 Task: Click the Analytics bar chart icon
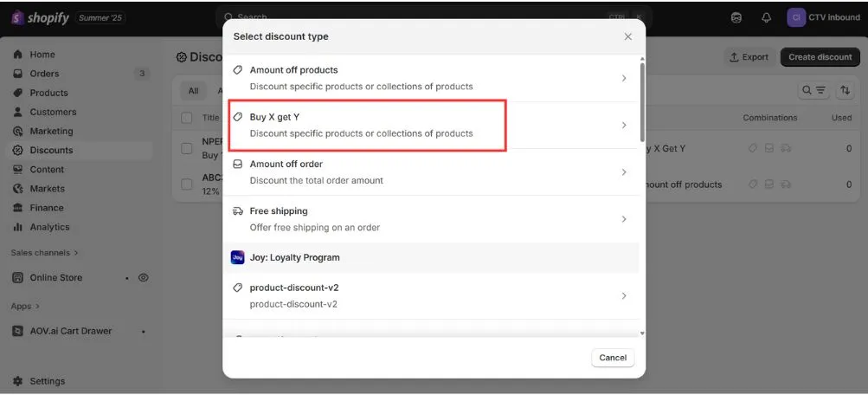pyautogui.click(x=17, y=227)
